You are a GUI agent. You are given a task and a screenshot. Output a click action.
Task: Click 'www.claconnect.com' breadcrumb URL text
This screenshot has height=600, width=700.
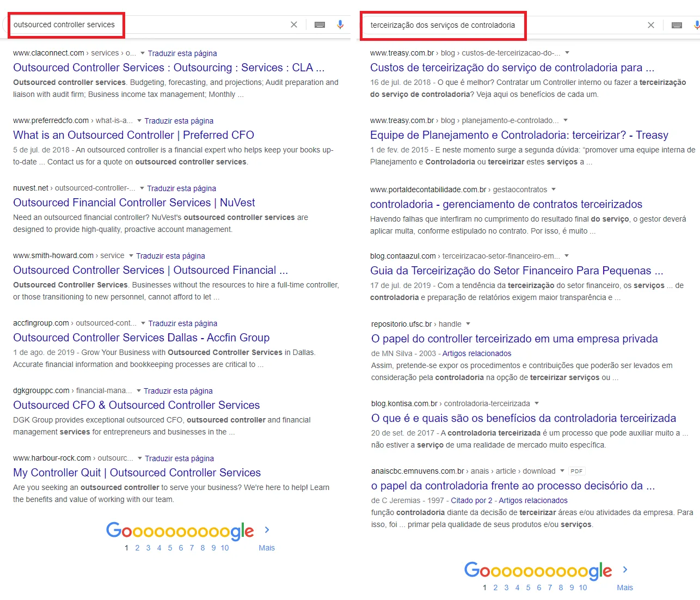point(48,53)
